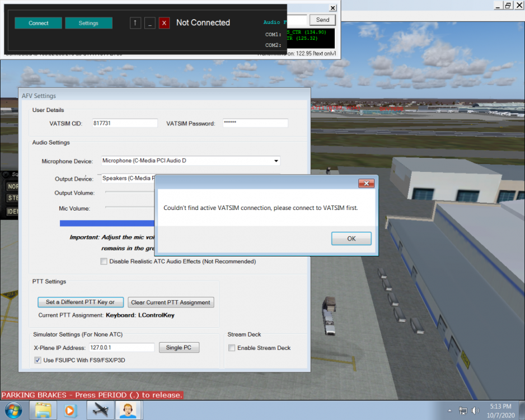This screenshot has width=525, height=420.
Task: Click the up-arrow pin icon in AFV panel
Action: click(x=135, y=23)
